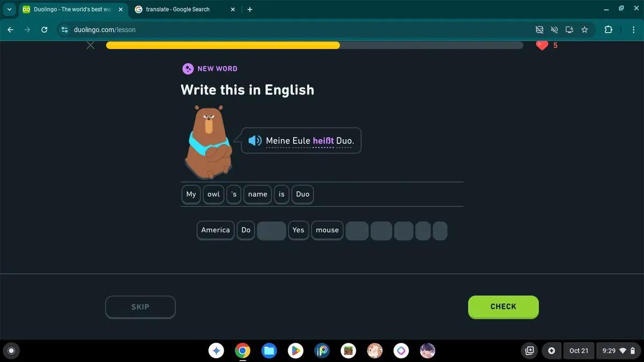Launch ibis Paint X from the shelf

click(x=322, y=351)
